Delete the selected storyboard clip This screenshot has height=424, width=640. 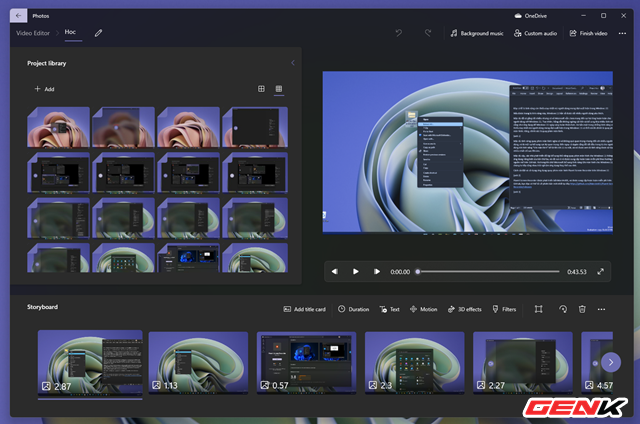tap(582, 309)
